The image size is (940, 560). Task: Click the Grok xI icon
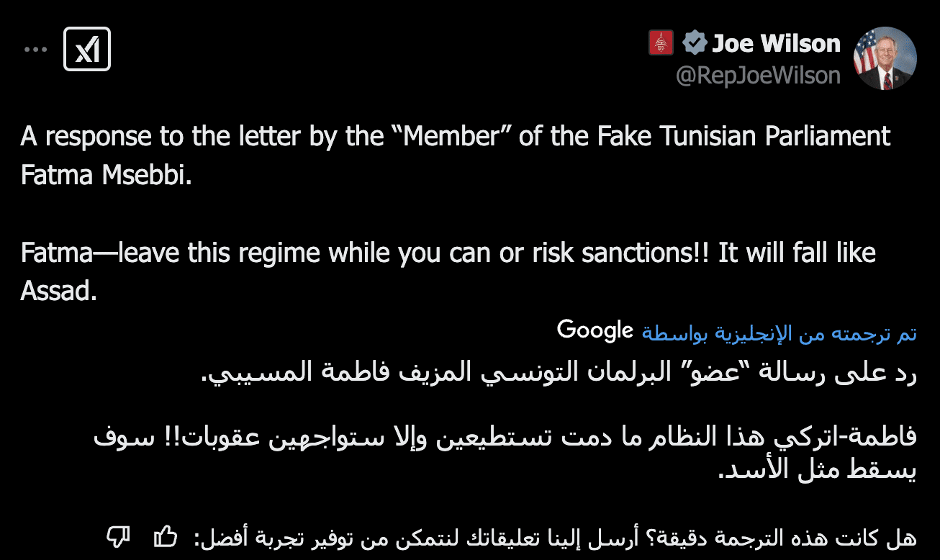point(87,49)
